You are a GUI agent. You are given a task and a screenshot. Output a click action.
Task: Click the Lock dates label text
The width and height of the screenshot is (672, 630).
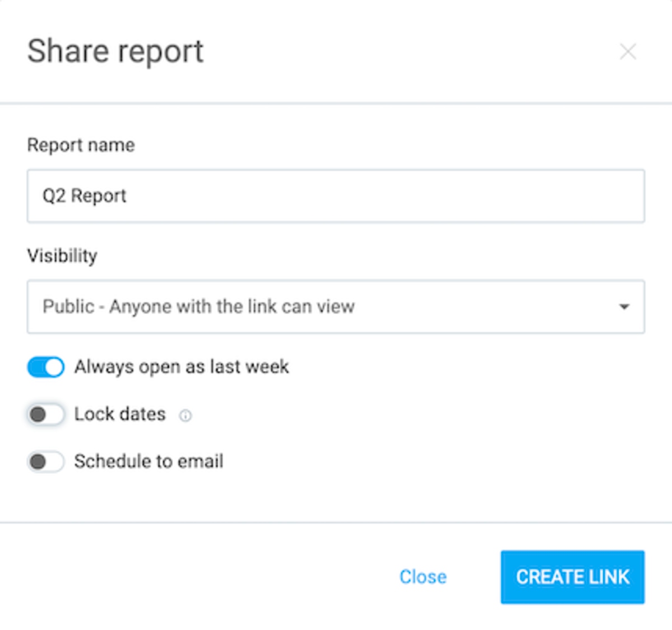[x=120, y=414]
